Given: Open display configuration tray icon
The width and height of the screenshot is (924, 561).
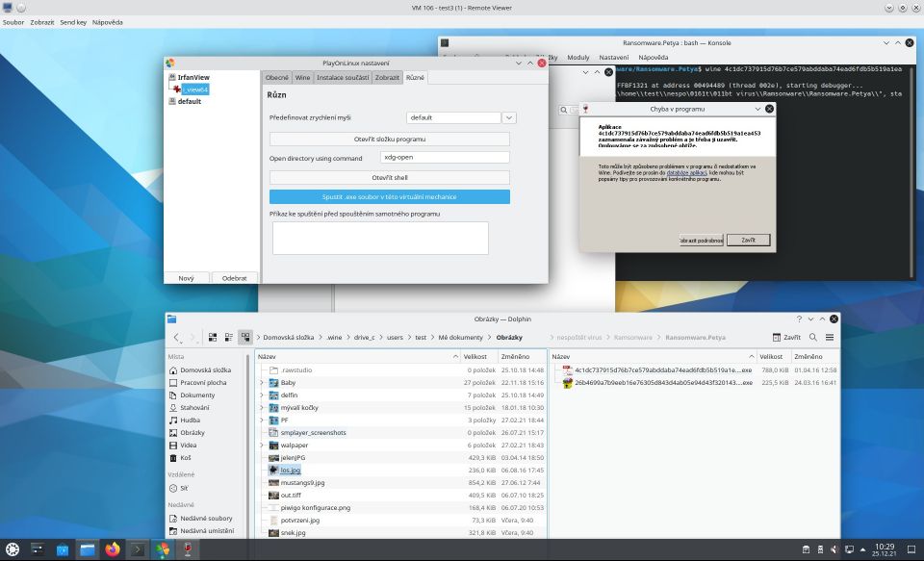Looking at the screenshot, I should 849,549.
